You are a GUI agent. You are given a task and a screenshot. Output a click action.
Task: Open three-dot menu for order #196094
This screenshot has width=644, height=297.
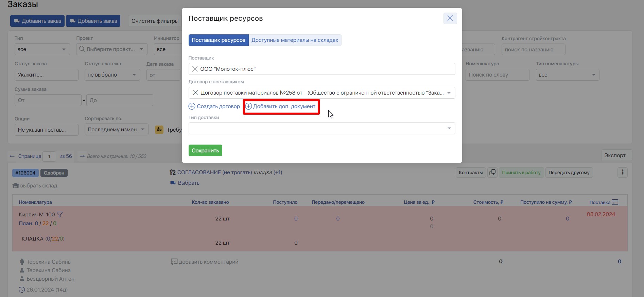(623, 172)
